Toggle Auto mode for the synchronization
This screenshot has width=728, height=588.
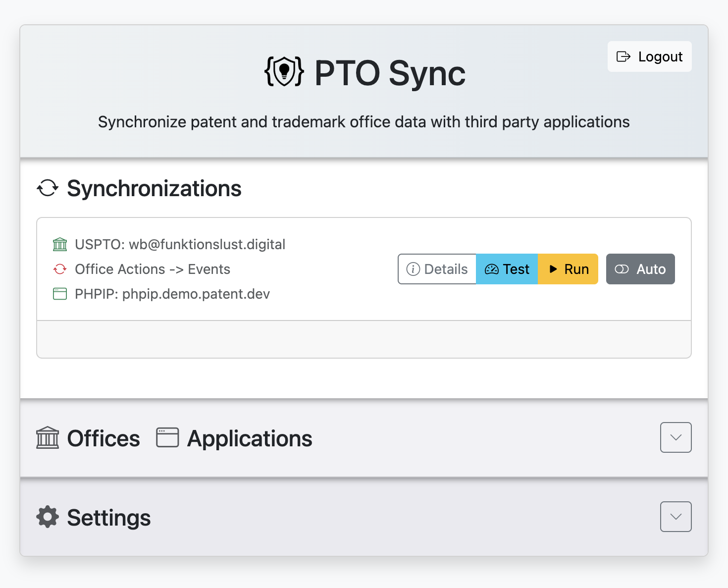(640, 269)
